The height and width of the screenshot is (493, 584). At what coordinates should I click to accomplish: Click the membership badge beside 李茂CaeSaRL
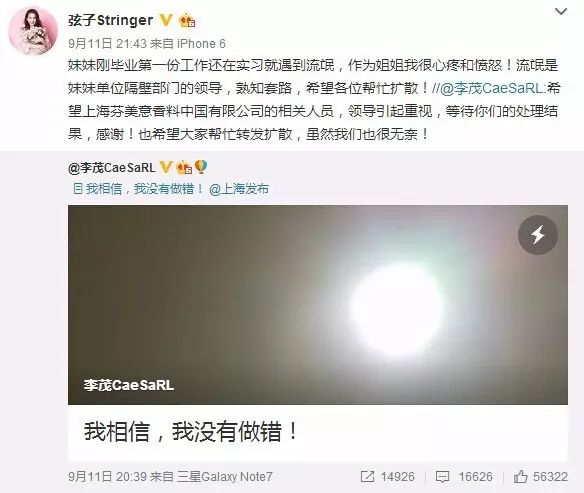184,168
